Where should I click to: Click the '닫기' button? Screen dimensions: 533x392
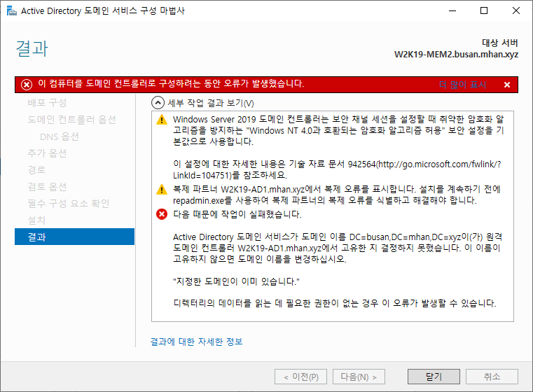click(434, 377)
